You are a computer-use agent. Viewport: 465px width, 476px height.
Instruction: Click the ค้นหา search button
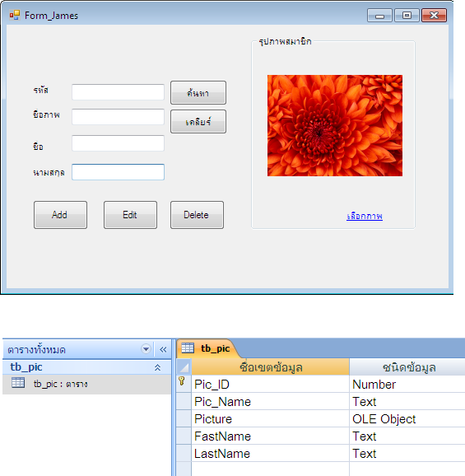pos(198,92)
